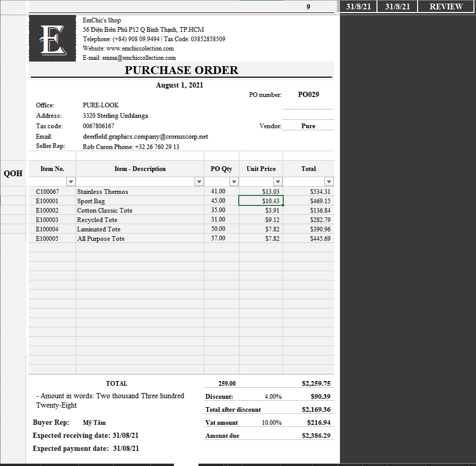
Task: Click the QOH column header
Action: 13,174
